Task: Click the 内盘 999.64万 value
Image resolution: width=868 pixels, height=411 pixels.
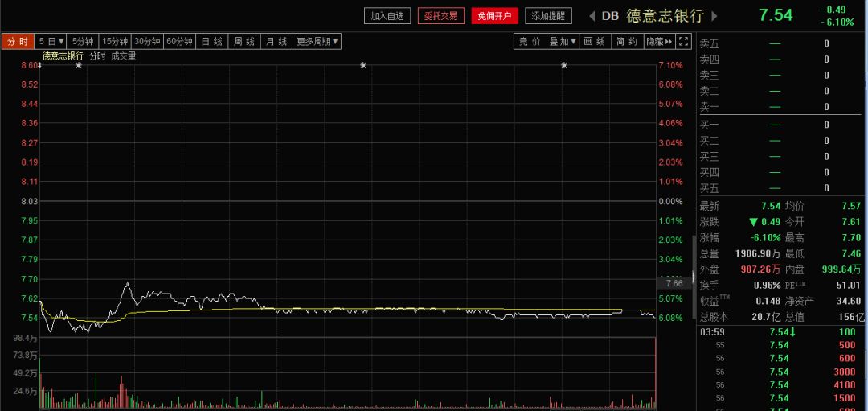Action: click(x=841, y=269)
